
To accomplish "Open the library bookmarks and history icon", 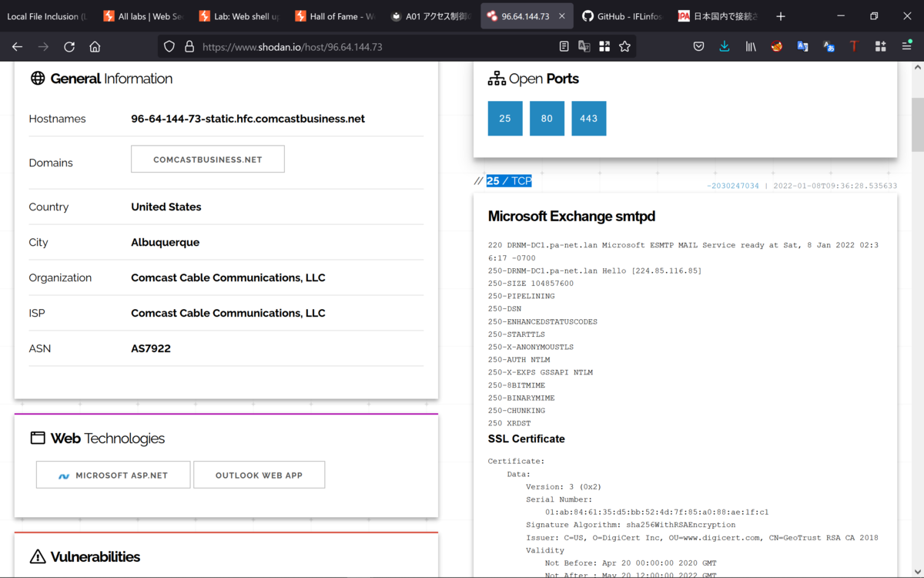I will point(751,47).
